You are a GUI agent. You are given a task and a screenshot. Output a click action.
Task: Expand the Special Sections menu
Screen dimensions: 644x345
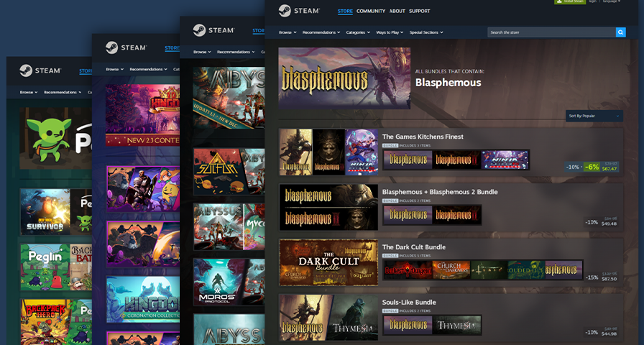pyautogui.click(x=426, y=32)
